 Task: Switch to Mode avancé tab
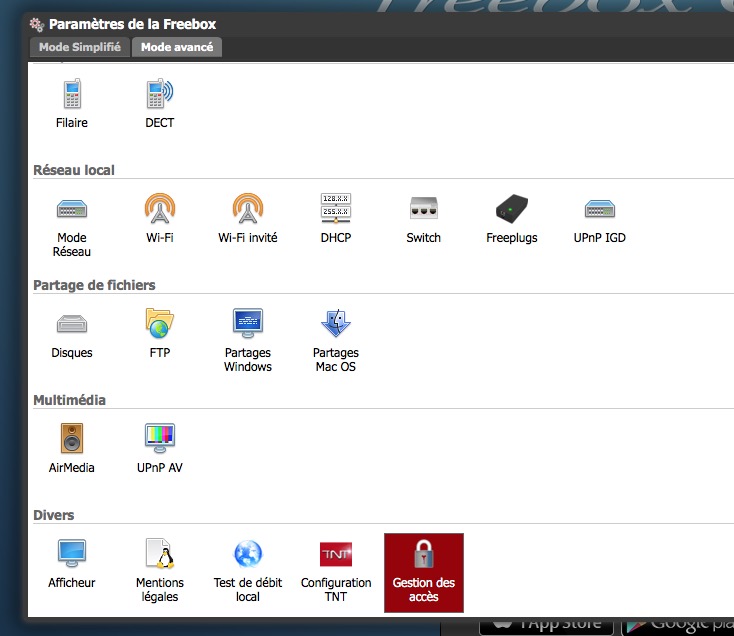(x=176, y=47)
